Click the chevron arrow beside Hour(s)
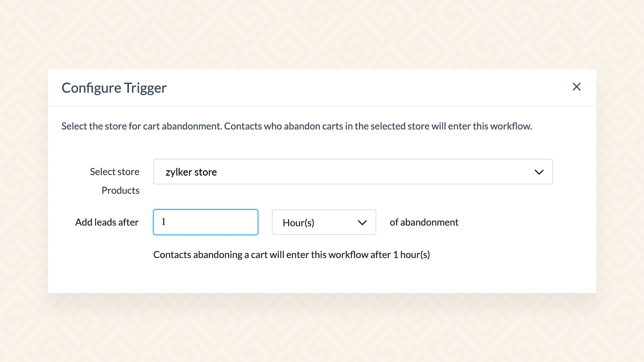The width and height of the screenshot is (644, 362). click(362, 223)
